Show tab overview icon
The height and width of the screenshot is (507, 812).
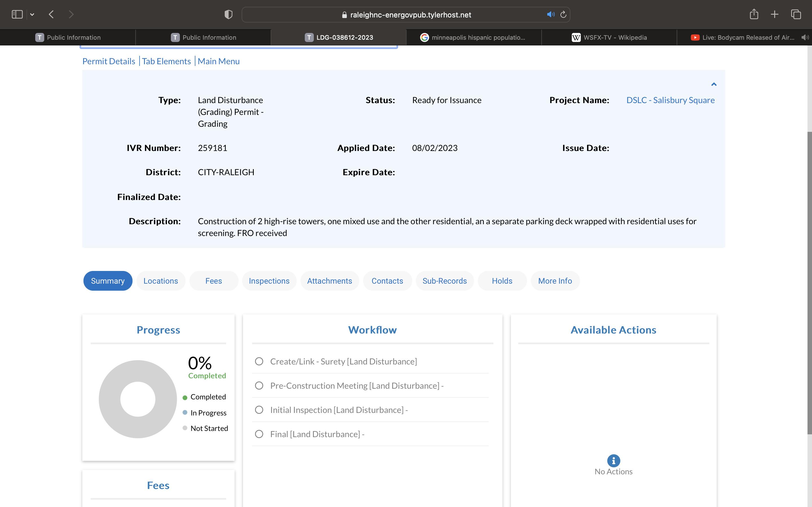[796, 14]
